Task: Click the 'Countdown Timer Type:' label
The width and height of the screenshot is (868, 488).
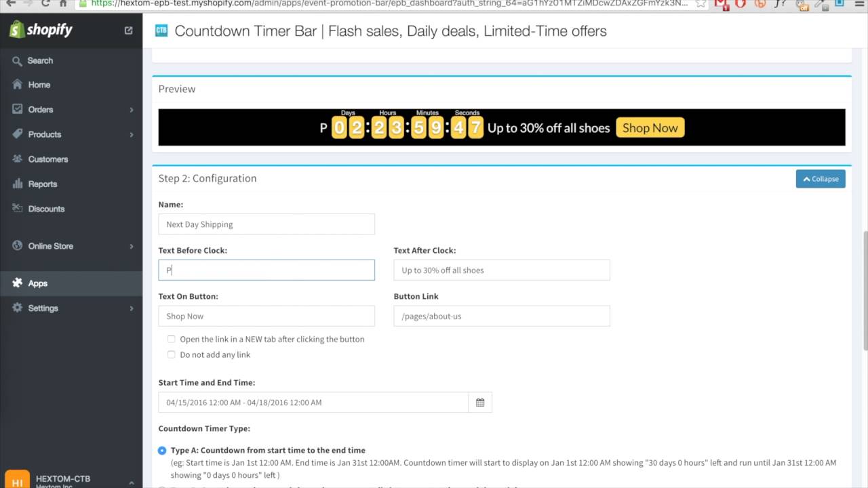Action: point(204,428)
